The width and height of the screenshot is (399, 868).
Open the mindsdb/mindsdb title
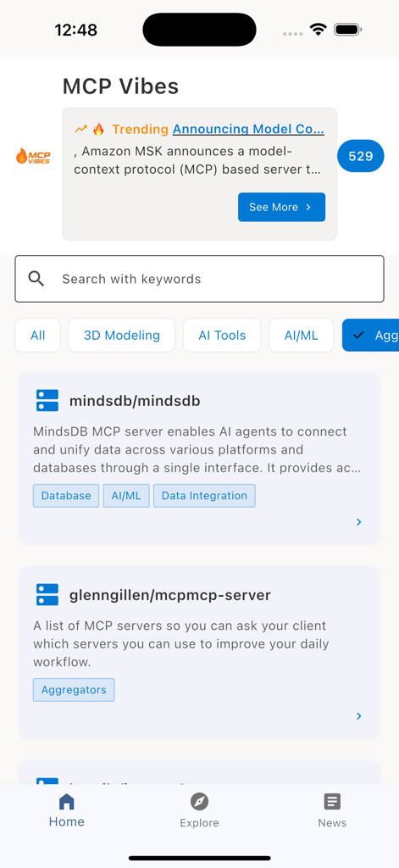135,401
